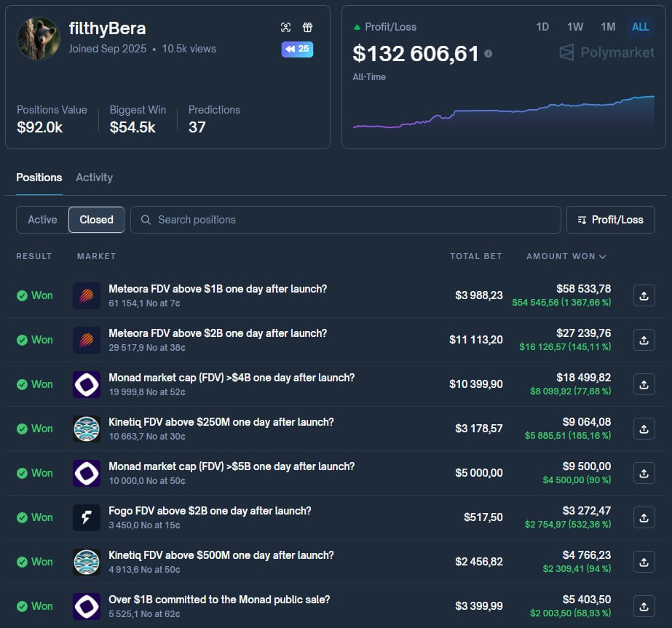Screen dimensions: 672x628
Task: Click the TOTAL BET column header
Action: coord(475,256)
